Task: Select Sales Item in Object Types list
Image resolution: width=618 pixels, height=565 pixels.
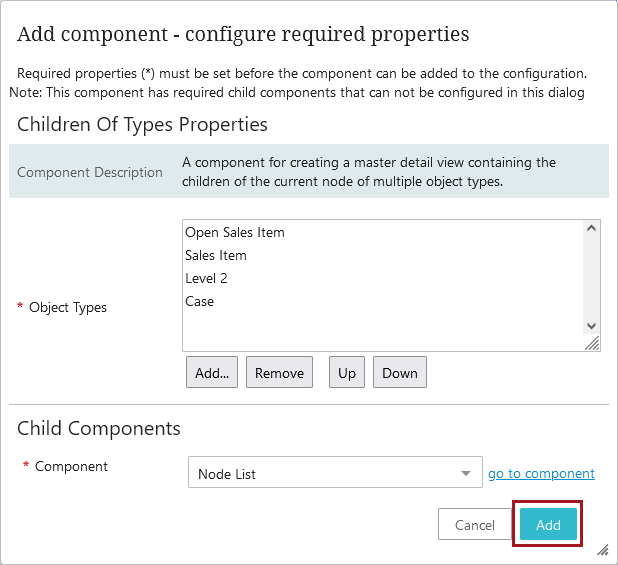Action: [x=216, y=256]
